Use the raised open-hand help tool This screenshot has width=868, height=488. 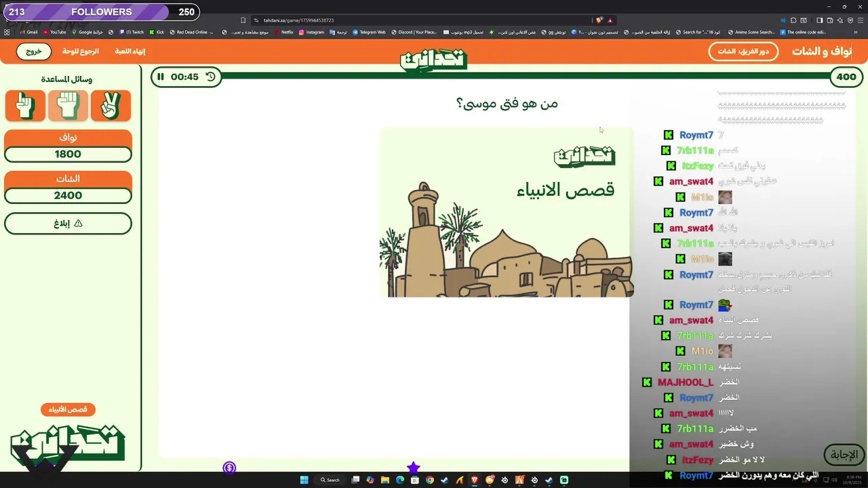(68, 105)
